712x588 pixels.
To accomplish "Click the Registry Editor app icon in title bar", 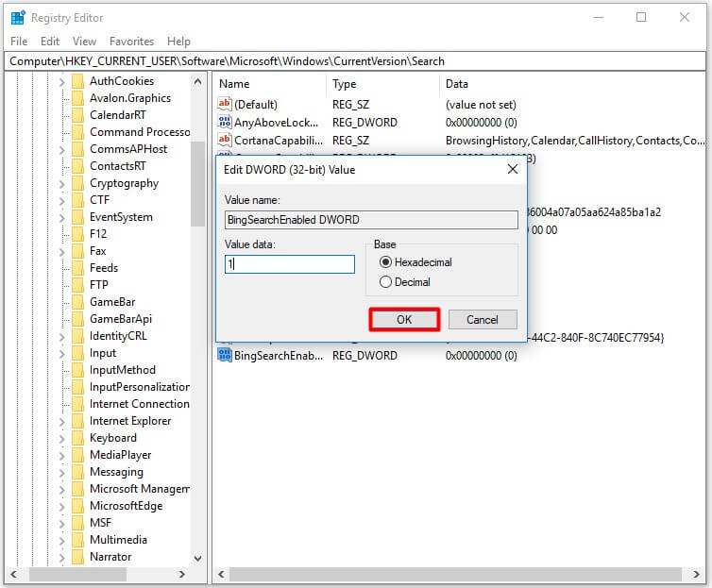I will (x=18, y=18).
